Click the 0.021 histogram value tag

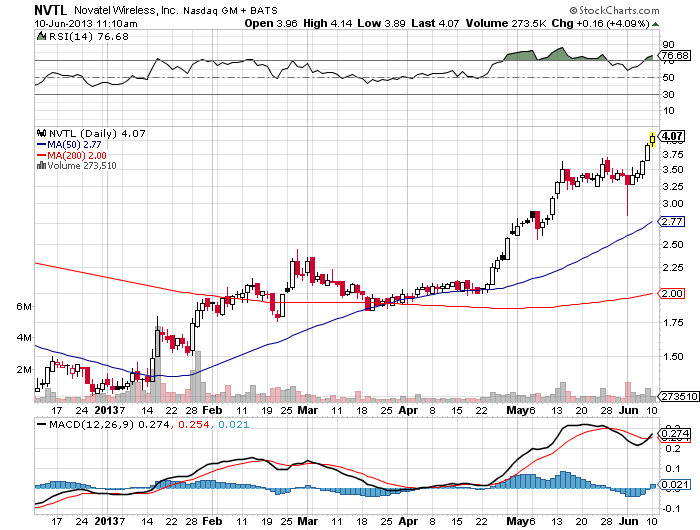[675, 484]
